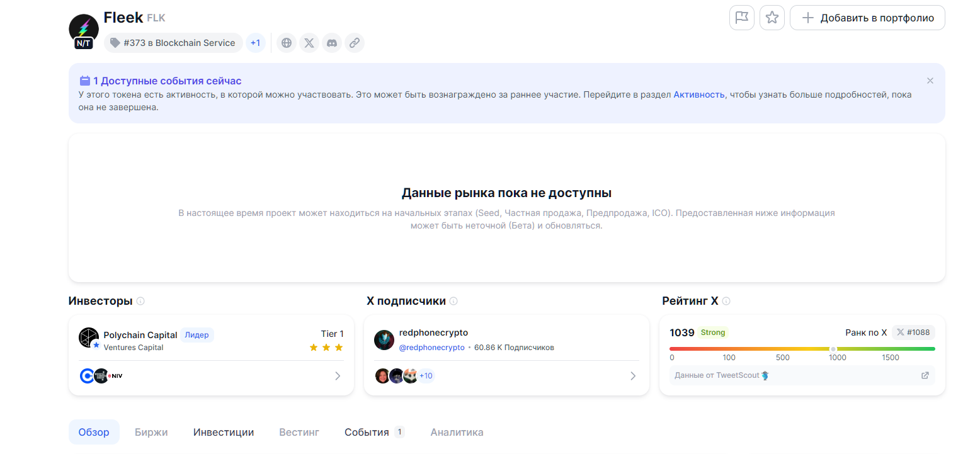Viewport: 980px width, 454px height.
Task: Click the flag icon button near the portfolio button
Action: (x=742, y=18)
